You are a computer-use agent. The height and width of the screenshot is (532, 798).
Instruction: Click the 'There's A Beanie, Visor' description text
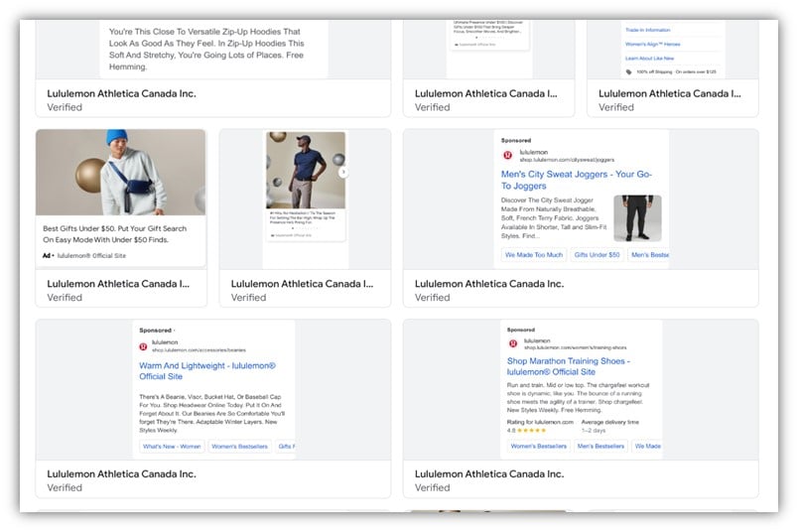[211, 413]
